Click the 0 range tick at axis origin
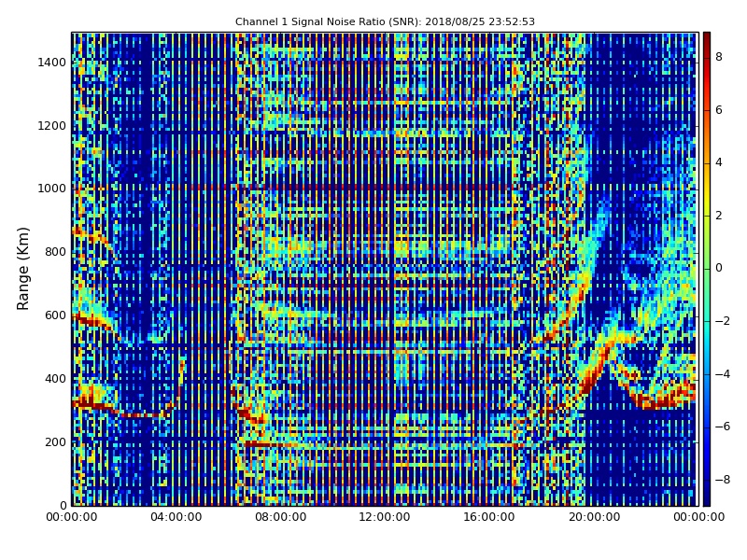The image size is (747, 560). click(63, 505)
